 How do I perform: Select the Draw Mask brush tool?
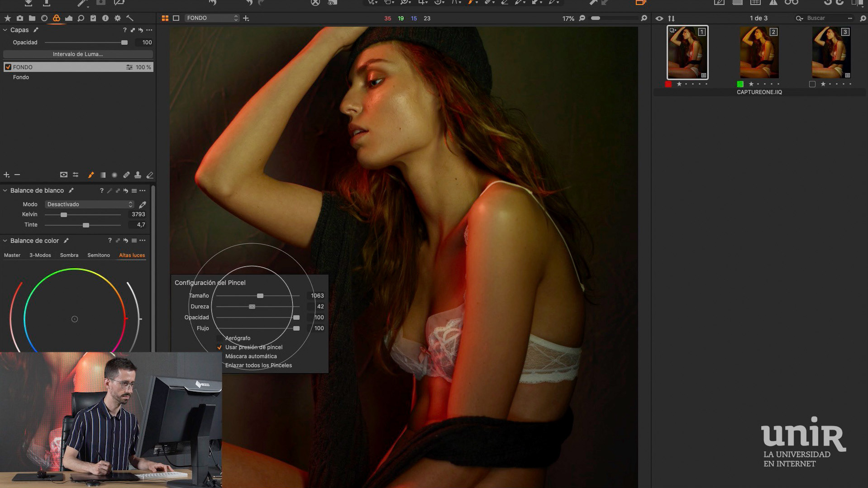(91, 175)
